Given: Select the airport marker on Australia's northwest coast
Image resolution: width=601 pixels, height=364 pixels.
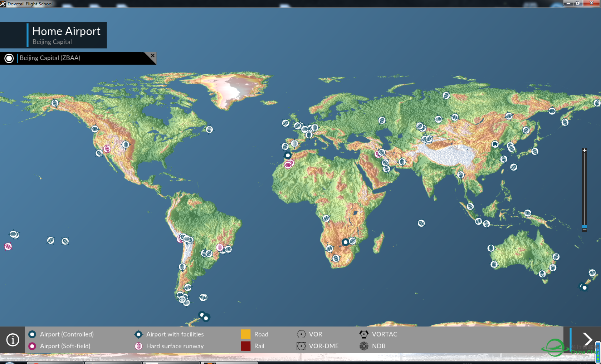Looking at the screenshot, I should coord(491,248).
